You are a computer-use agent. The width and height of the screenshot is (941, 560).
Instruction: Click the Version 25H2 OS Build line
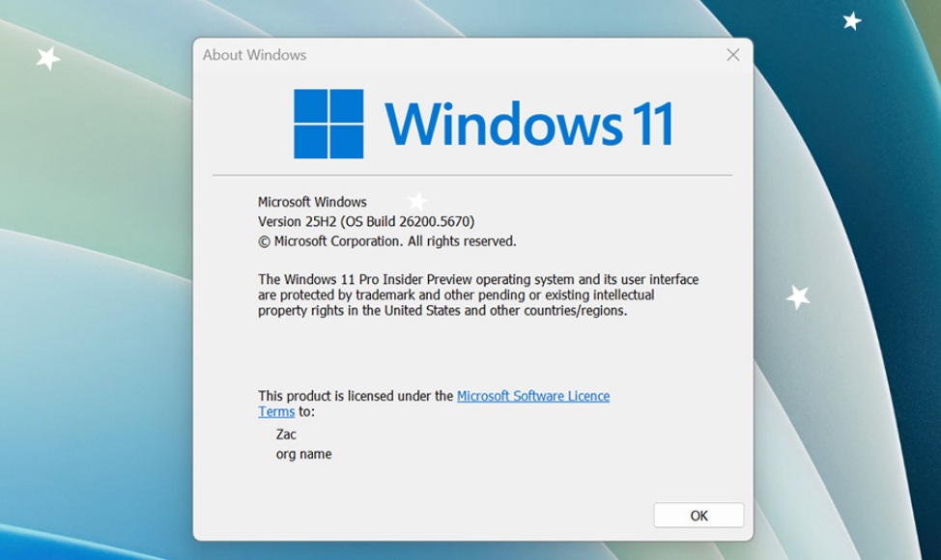click(366, 221)
